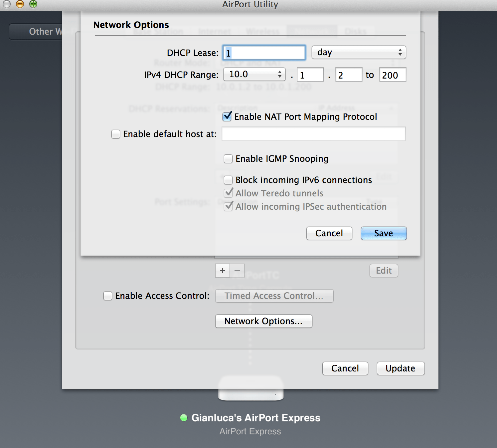Check Block incoming IPv6 connections
Image resolution: width=497 pixels, height=448 pixels.
(228, 180)
